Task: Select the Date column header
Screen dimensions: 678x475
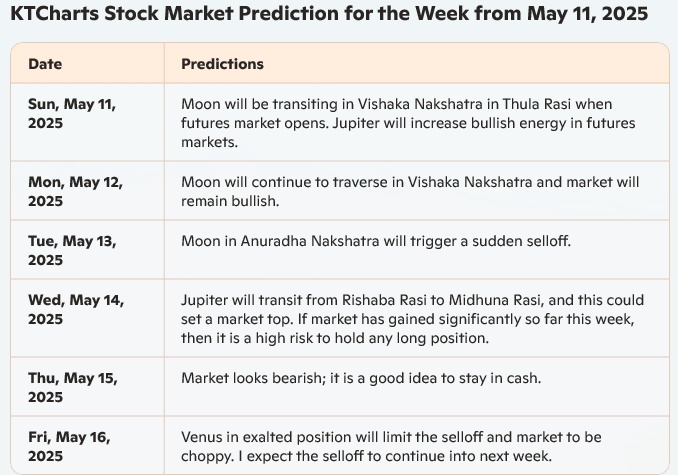Action: [45, 64]
